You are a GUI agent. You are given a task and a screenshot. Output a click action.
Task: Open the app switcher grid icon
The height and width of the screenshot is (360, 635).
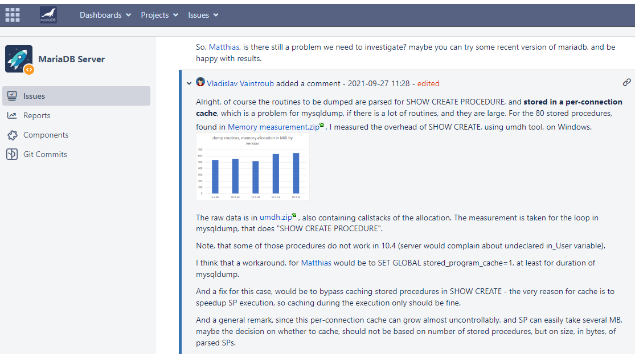point(13,15)
